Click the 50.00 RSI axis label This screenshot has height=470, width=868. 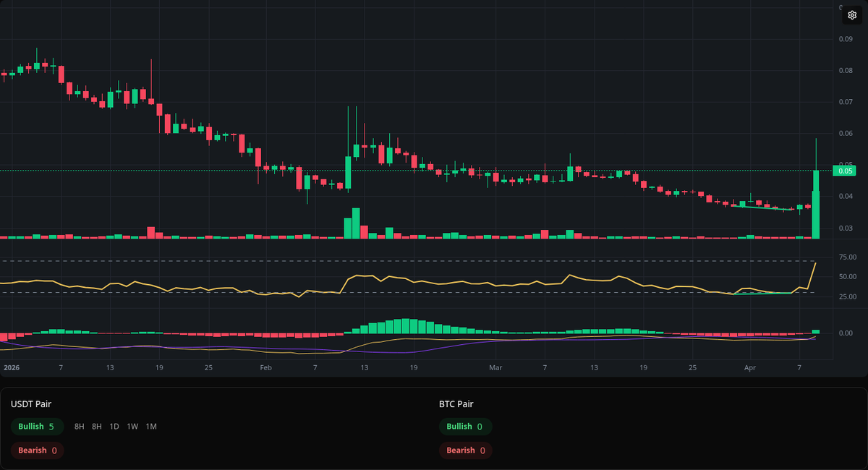[847, 277]
